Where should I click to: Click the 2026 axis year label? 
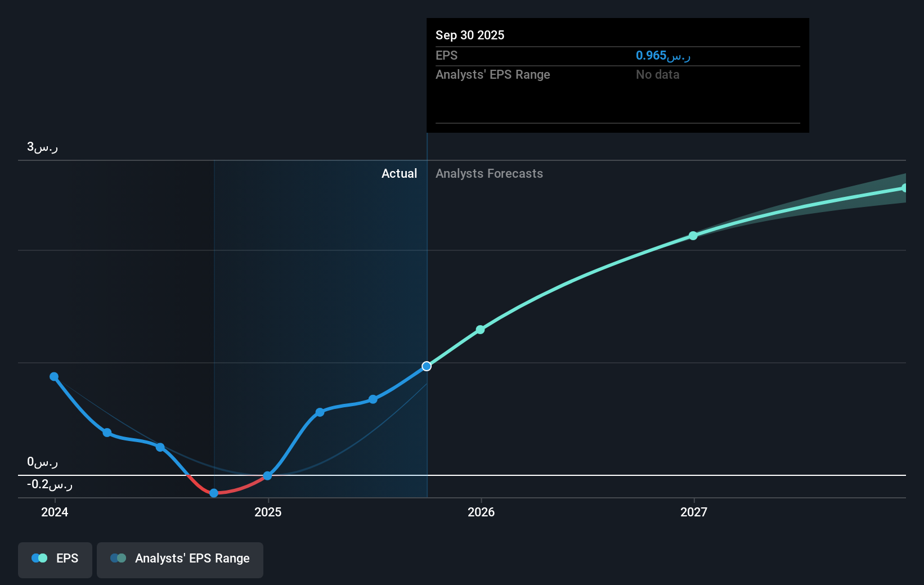pyautogui.click(x=480, y=512)
